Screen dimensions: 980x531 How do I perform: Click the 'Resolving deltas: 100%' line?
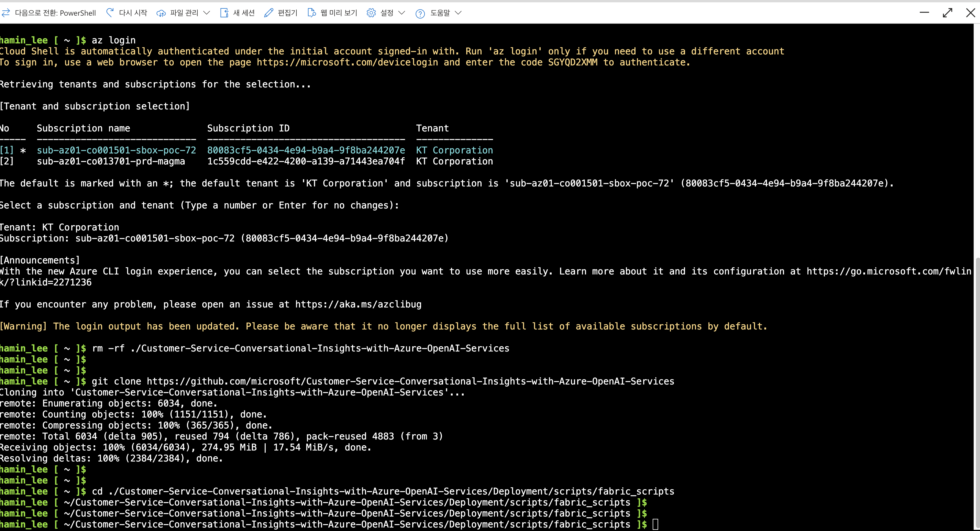(111, 458)
